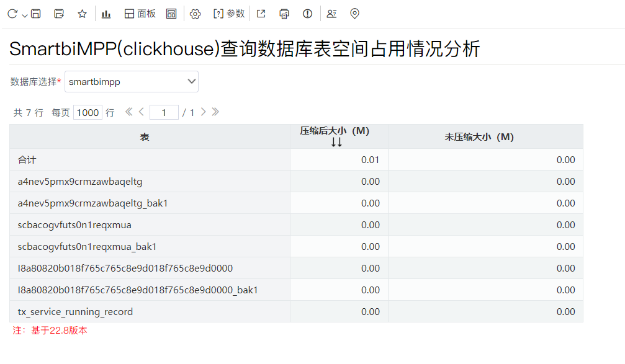Open the 参数 parameters button
The height and width of the screenshot is (364, 625).
[229, 14]
